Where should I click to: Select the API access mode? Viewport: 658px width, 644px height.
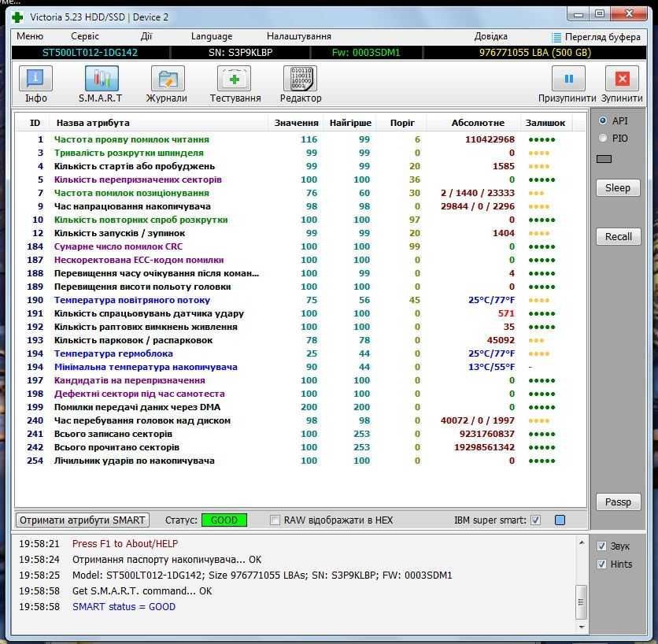(603, 120)
